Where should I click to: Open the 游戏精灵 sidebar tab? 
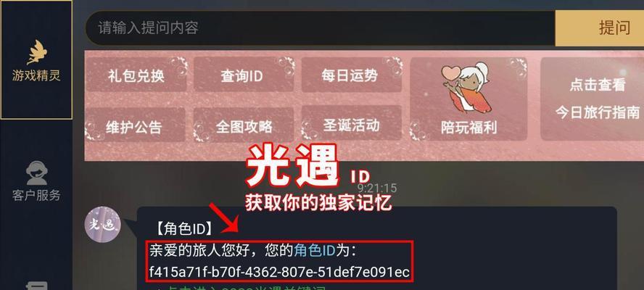click(36, 60)
